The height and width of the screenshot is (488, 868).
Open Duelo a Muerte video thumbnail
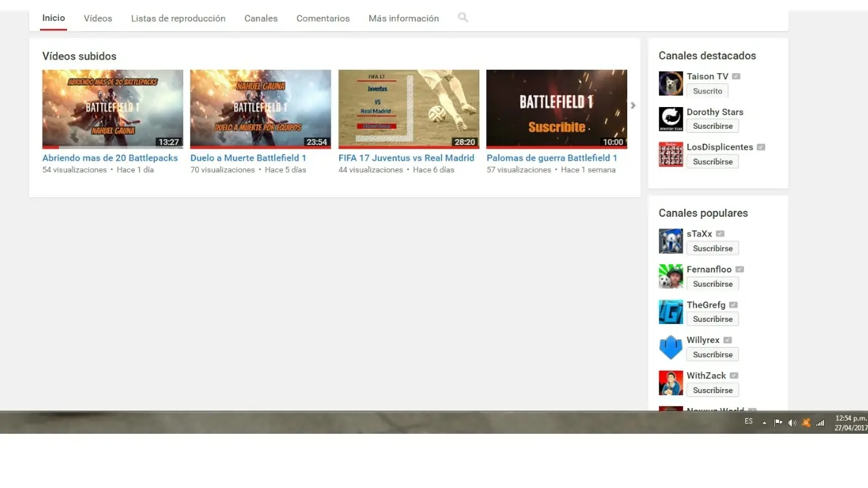coord(260,109)
